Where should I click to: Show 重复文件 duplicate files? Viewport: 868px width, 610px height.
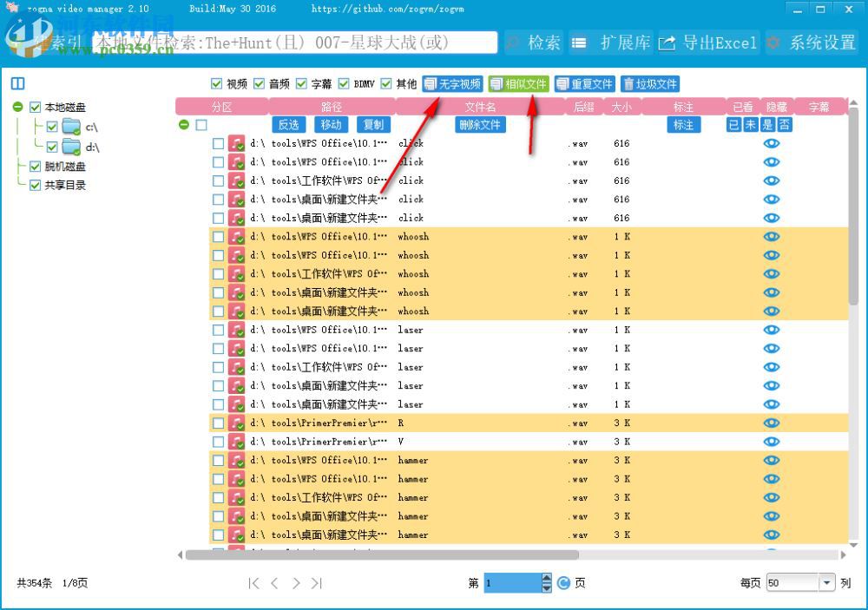point(584,84)
